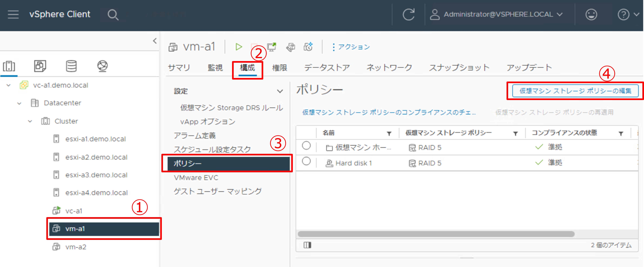The width and height of the screenshot is (644, 267).
Task: Toggle column visibility chooser icon
Action: pyautogui.click(x=307, y=245)
